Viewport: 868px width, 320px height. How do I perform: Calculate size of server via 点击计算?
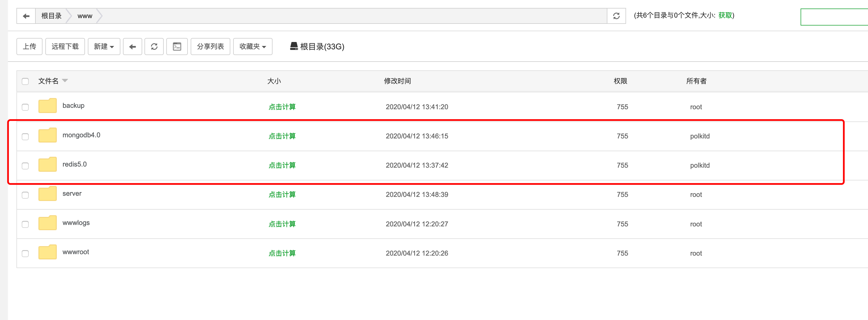coord(282,195)
